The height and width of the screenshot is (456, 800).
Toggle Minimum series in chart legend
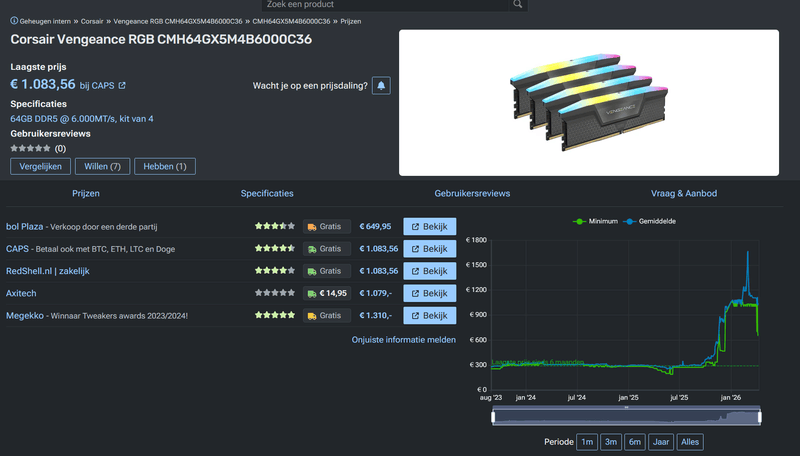tap(595, 221)
